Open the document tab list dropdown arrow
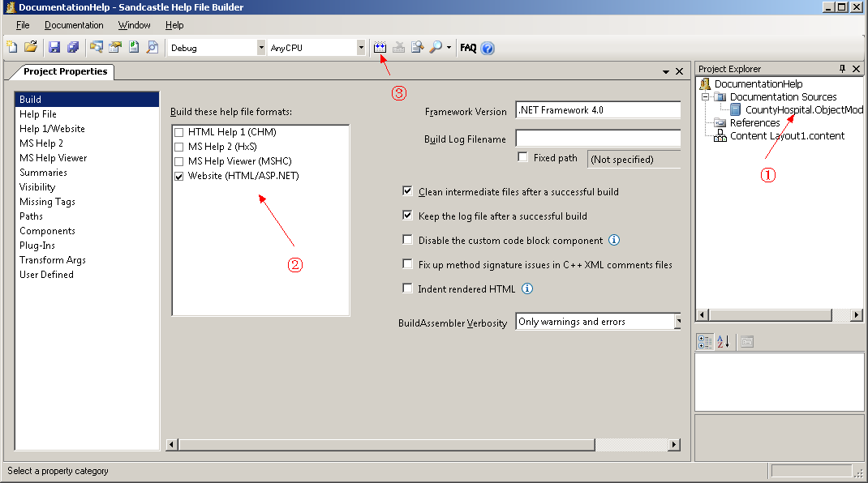This screenshot has height=483, width=868. (666, 72)
